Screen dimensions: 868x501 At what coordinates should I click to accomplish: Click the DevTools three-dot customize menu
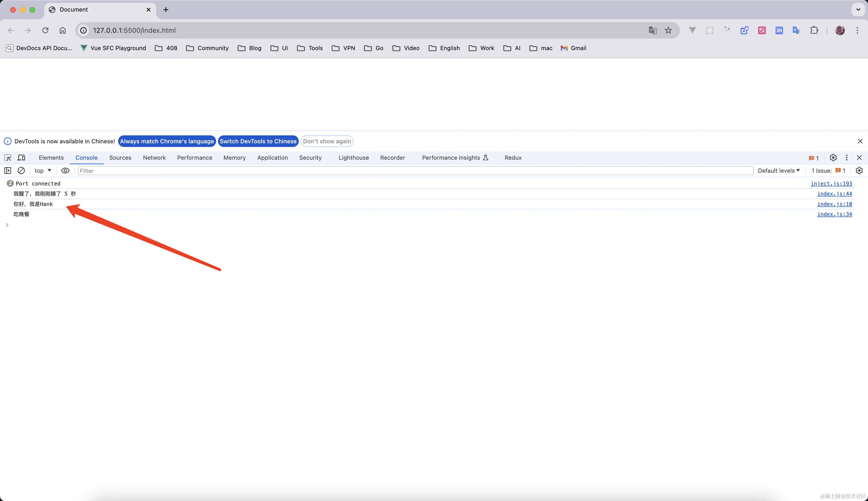[847, 158]
